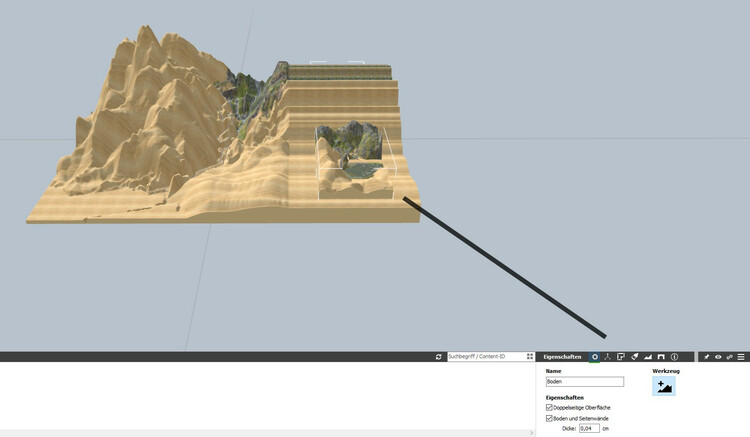
Task: Disable the Boden und Seitenwände checkbox
Action: (x=549, y=418)
